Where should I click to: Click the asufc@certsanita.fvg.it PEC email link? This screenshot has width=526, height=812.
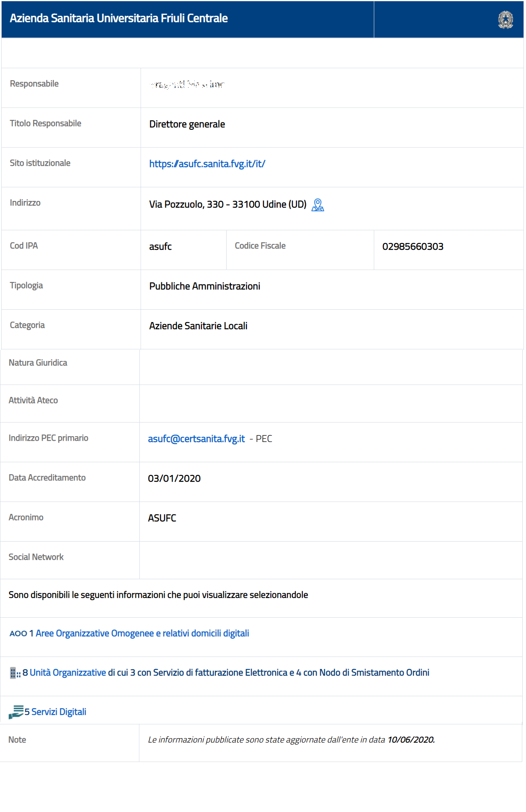196,439
